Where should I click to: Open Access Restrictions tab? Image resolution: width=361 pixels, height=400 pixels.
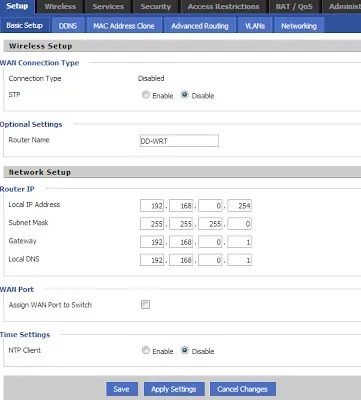(223, 7)
